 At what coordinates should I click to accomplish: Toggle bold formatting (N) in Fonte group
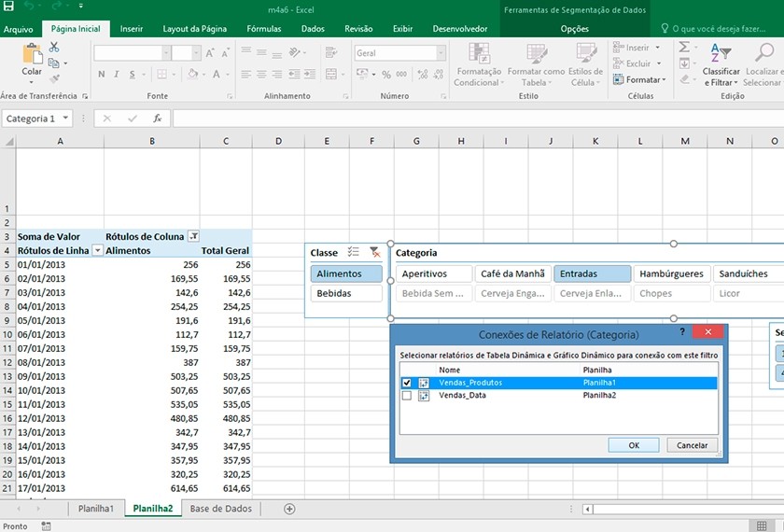click(101, 75)
